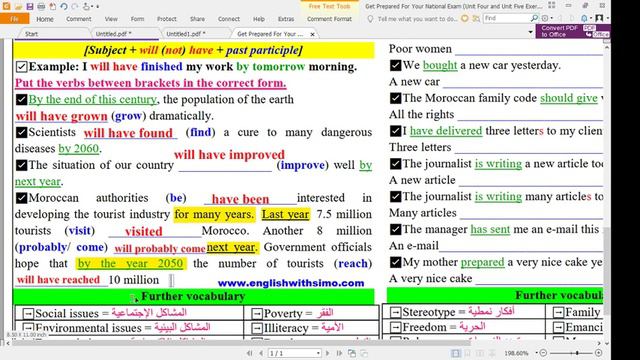Open the www.englishwithsimo.com link

click(291, 283)
